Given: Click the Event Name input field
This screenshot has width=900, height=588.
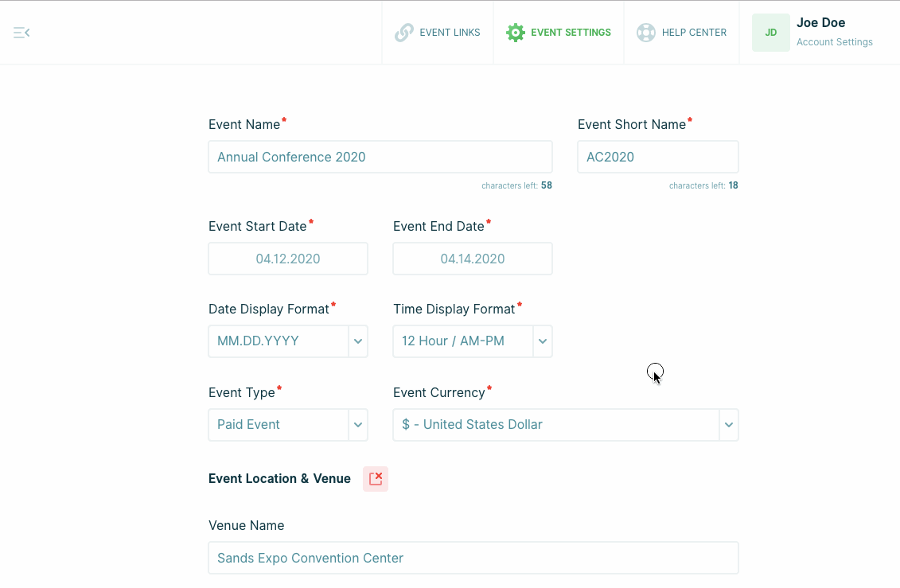Looking at the screenshot, I should click(380, 157).
